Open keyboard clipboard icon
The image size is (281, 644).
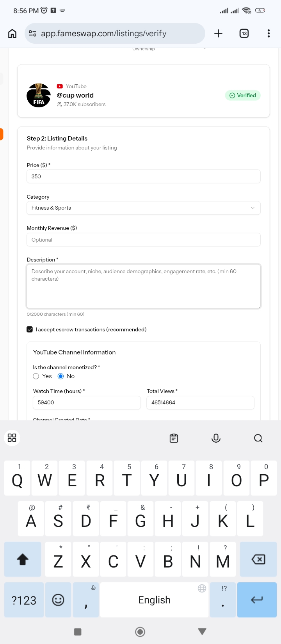pos(174,438)
